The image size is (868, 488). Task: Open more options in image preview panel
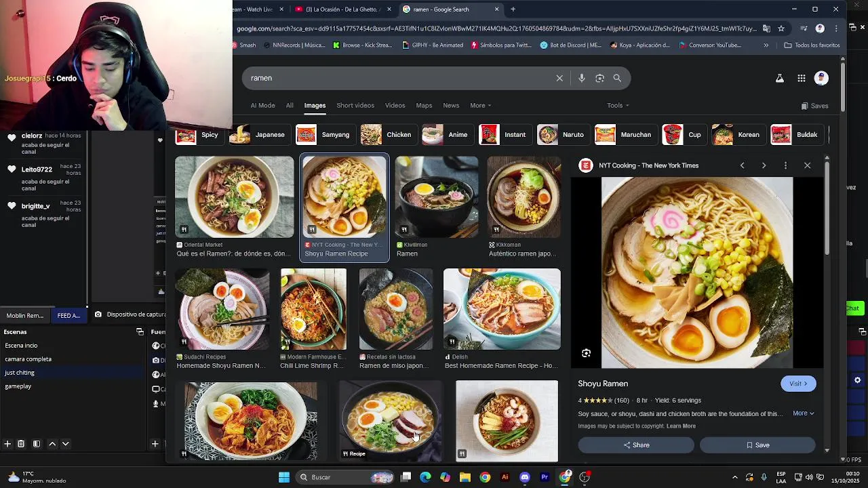point(785,165)
